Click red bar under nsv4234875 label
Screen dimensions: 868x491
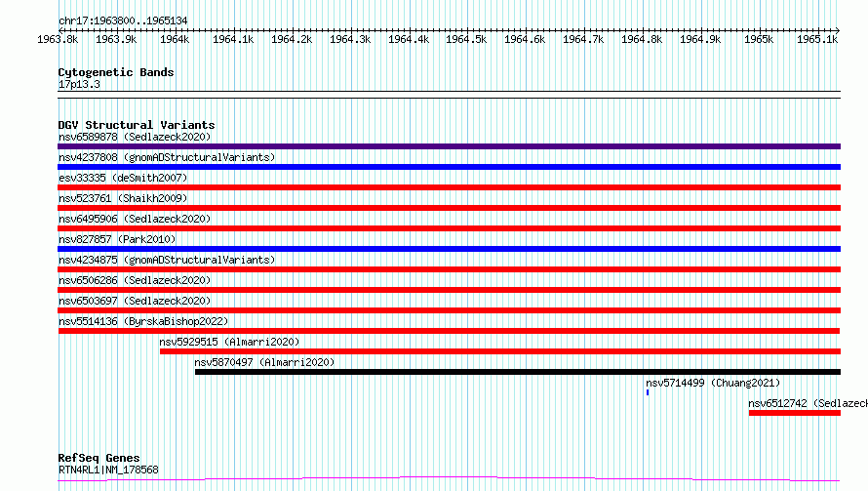pyautogui.click(x=449, y=269)
